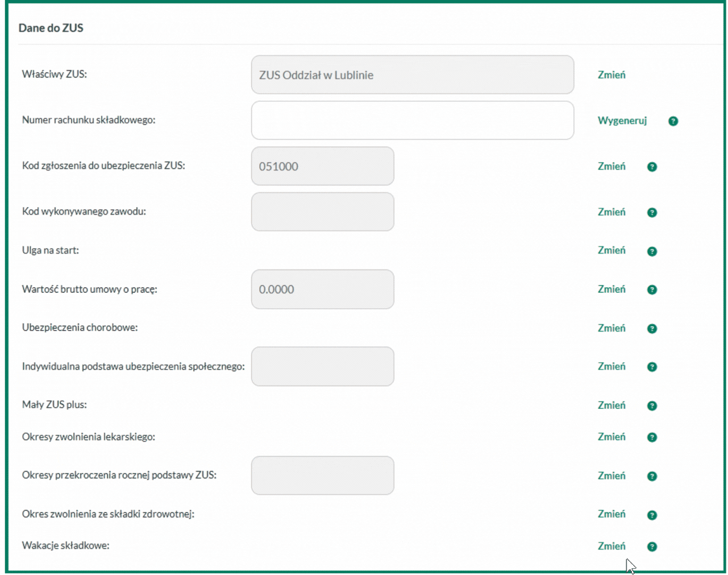The width and height of the screenshot is (728, 575).
Task: Click Zmień for Kod zgłoszenia do ubezpieczenia
Action: pyautogui.click(x=611, y=166)
